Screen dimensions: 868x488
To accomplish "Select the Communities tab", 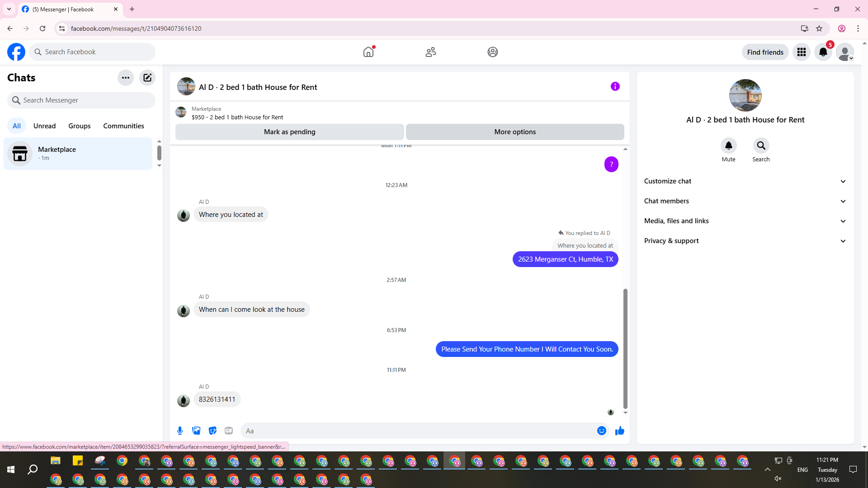I will click(x=123, y=126).
